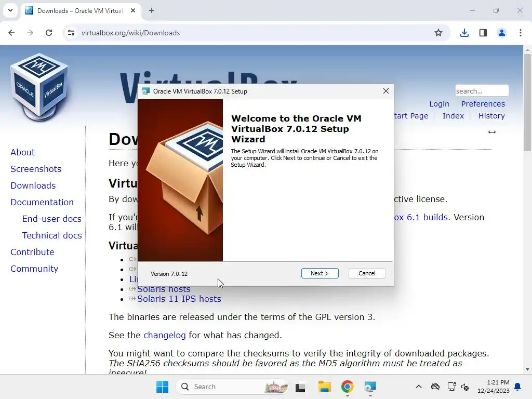Image resolution: width=532 pixels, height=399 pixels.
Task: Open the Chrome three-dot menu
Action: pyautogui.click(x=521, y=33)
